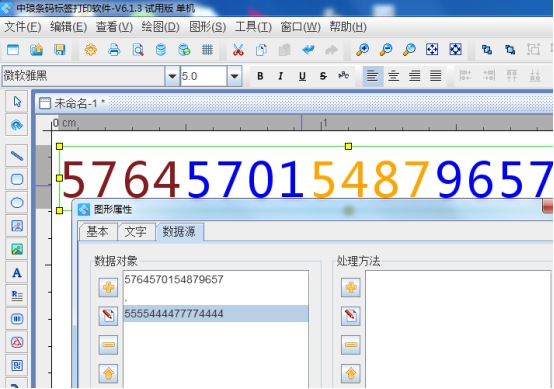Select the barcode drawing tool

[x=17, y=319]
